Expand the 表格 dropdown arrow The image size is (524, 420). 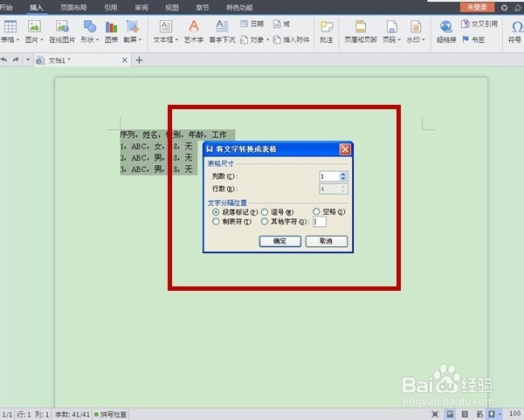[17, 40]
